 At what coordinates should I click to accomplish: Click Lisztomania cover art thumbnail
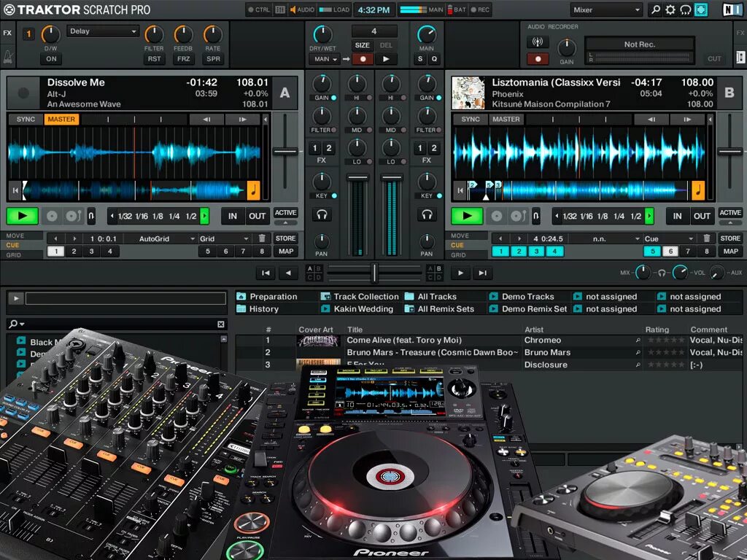click(468, 93)
